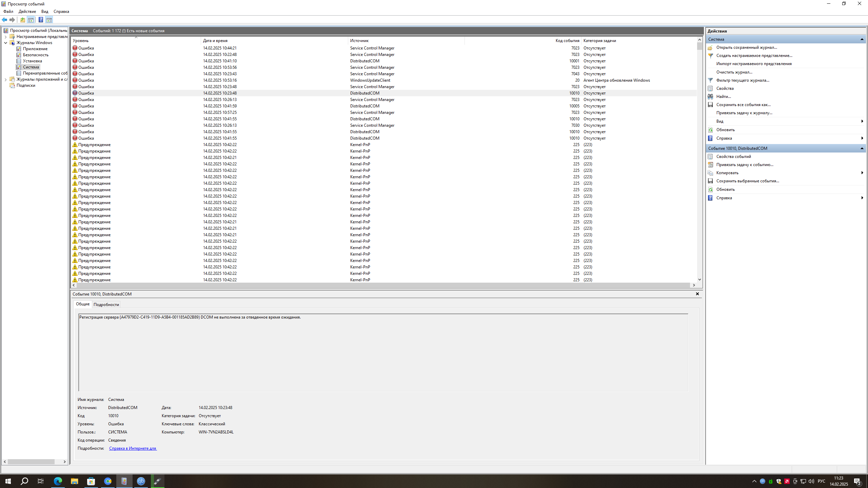Viewport: 868px width, 488px height.
Task: Click Filter Current Log funnel icon
Action: tap(710, 80)
